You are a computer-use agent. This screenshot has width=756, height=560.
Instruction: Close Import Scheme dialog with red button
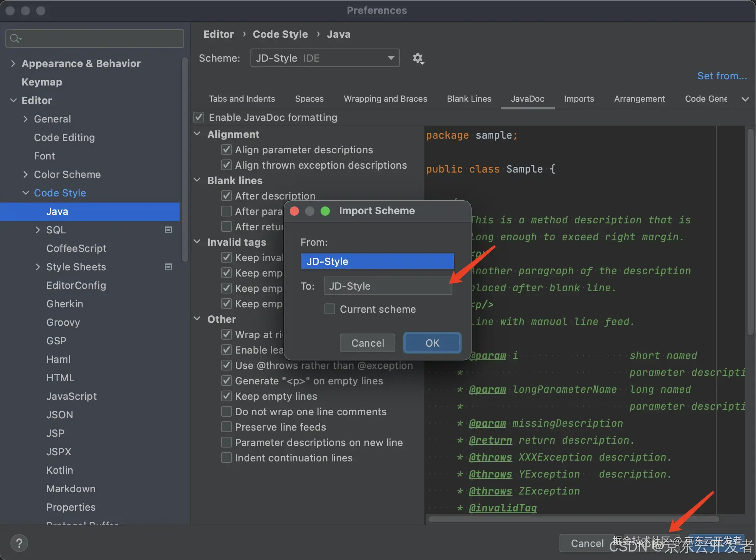point(294,211)
